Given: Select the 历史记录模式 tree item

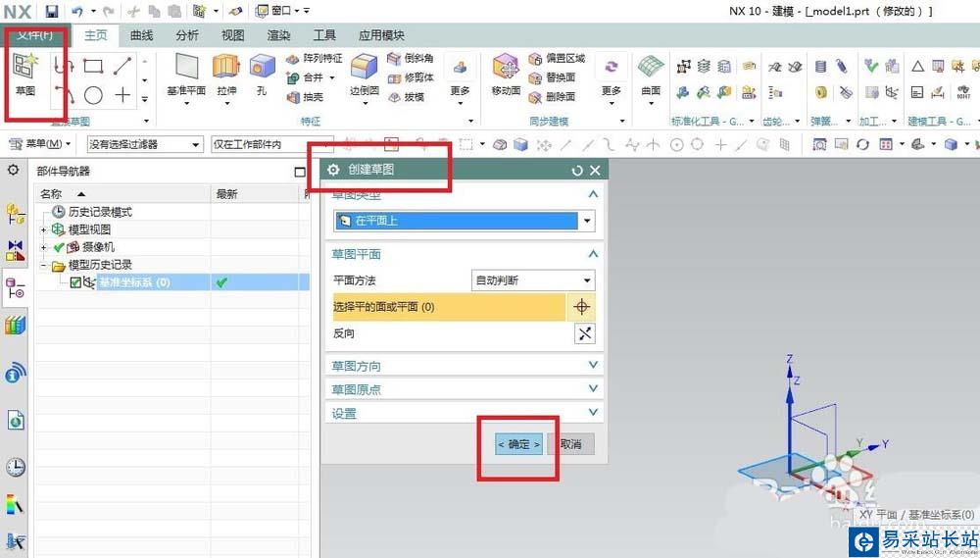Looking at the screenshot, I should point(100,212).
